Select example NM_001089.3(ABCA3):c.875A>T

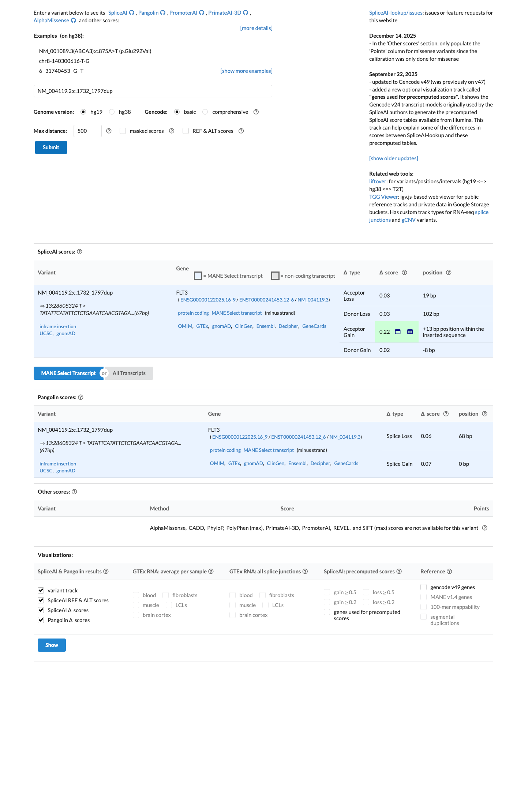pos(95,51)
